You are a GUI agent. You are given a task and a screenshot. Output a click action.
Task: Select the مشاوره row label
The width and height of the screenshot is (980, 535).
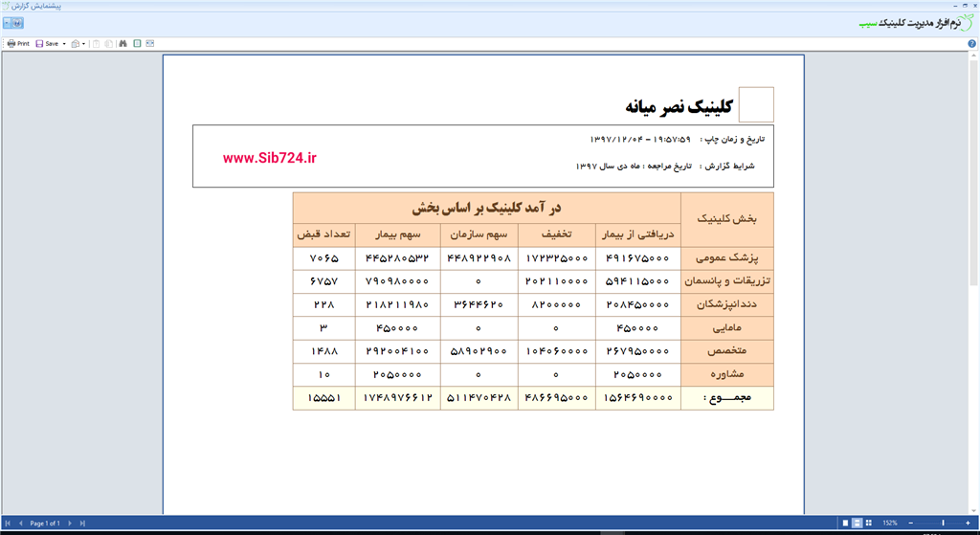tap(727, 374)
